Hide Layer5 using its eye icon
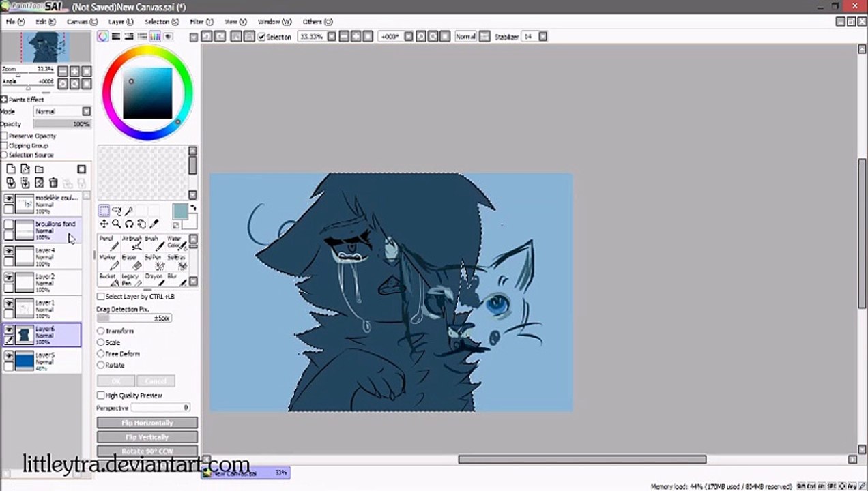The width and height of the screenshot is (868, 491). coord(9,356)
